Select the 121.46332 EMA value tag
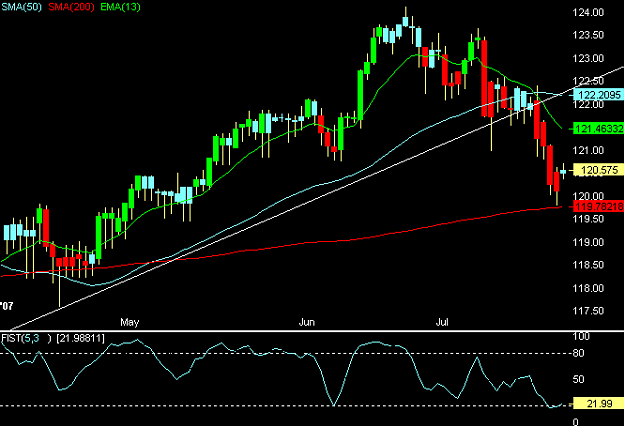This screenshot has width=625, height=427. click(599, 128)
